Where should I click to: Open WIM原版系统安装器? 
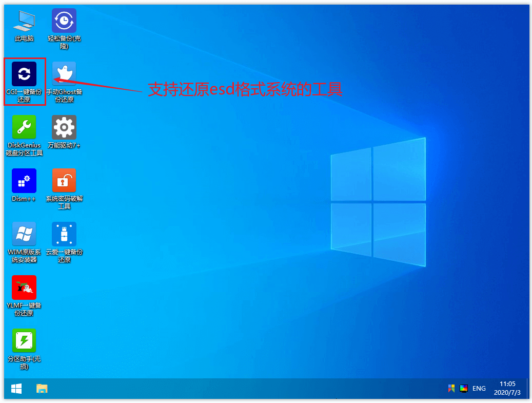tap(24, 234)
